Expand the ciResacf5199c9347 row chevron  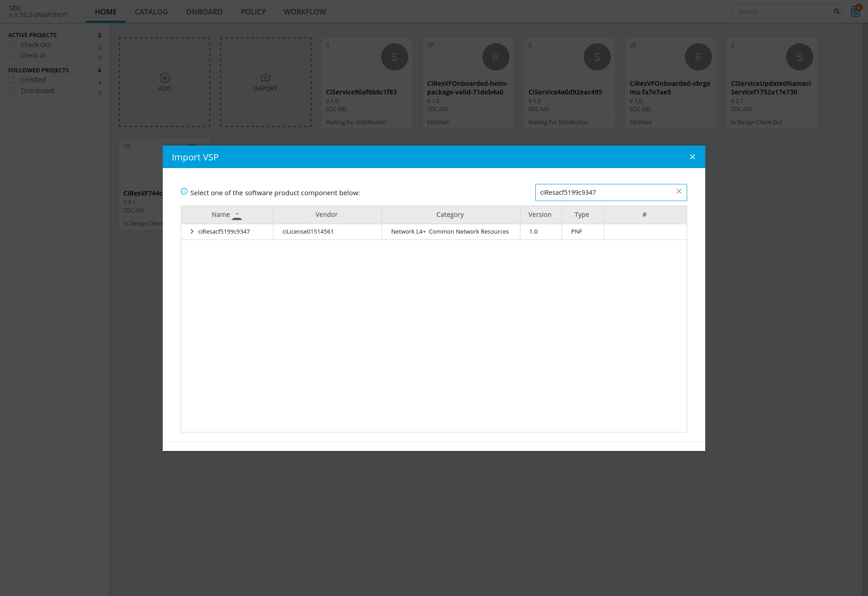192,231
